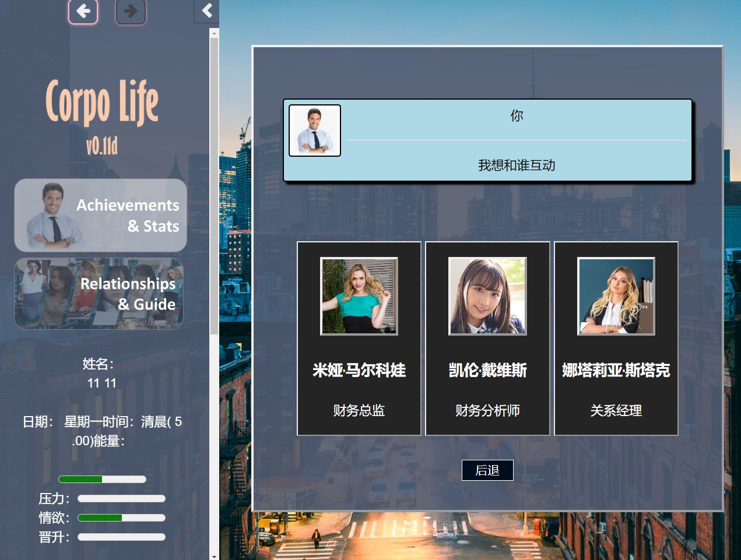Click the 姓名 label in sidebar
This screenshot has width=741, height=560.
(x=98, y=364)
